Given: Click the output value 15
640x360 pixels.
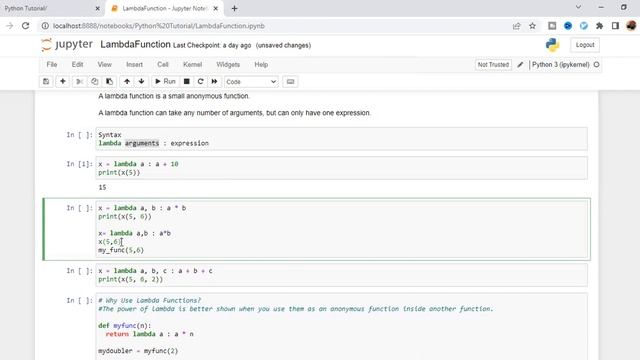Looking at the screenshot, I should pyautogui.click(x=102, y=187).
